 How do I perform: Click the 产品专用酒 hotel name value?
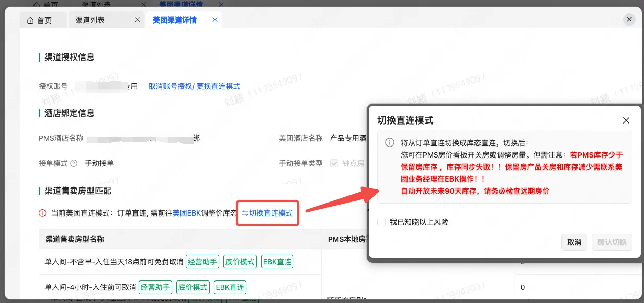(348, 139)
